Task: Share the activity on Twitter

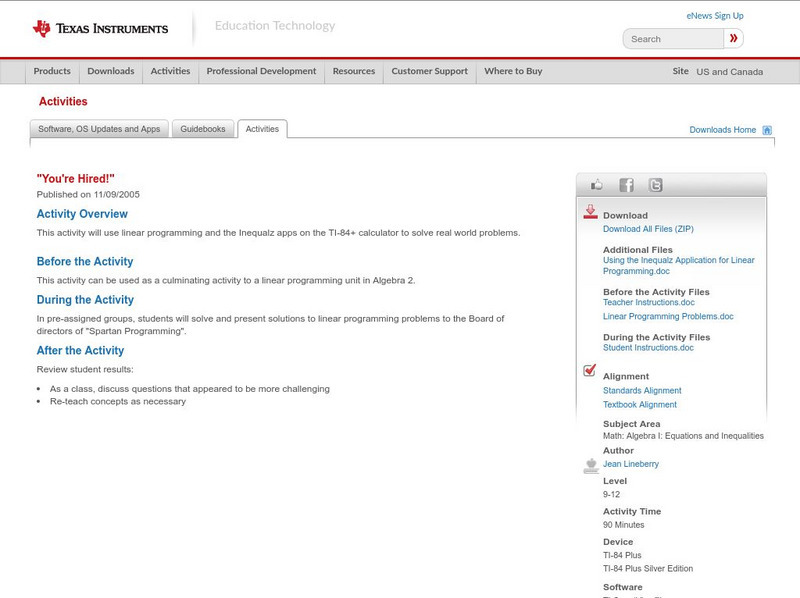Action: [x=655, y=184]
